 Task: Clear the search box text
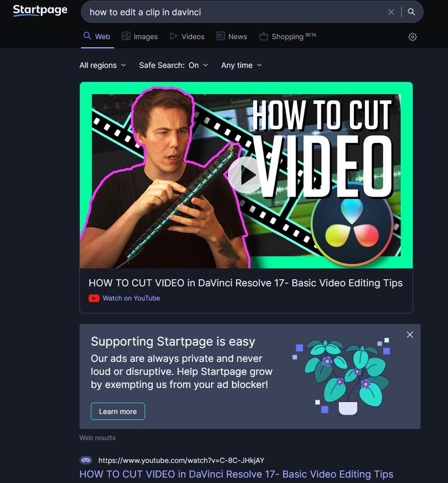click(x=391, y=12)
